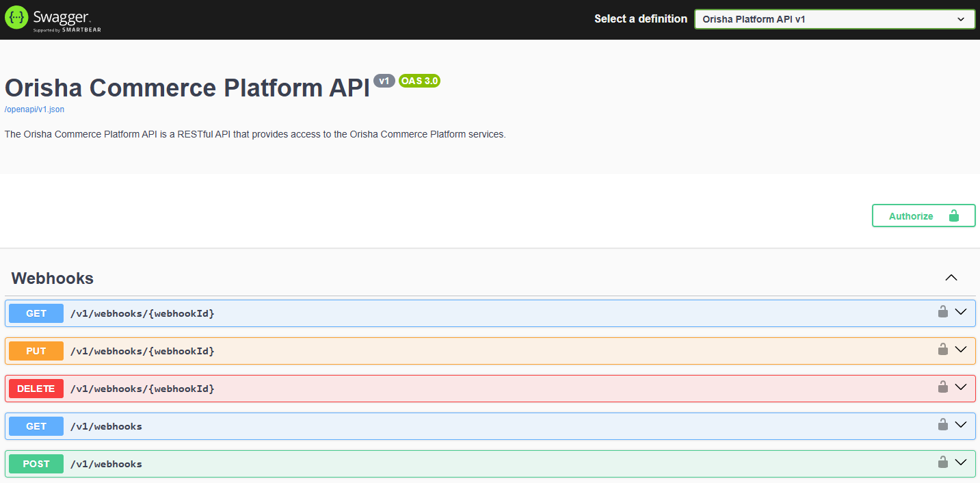Viewport: 980px width, 483px height.
Task: Click the GET badge on /v1/webhooks
Action: [x=36, y=426]
